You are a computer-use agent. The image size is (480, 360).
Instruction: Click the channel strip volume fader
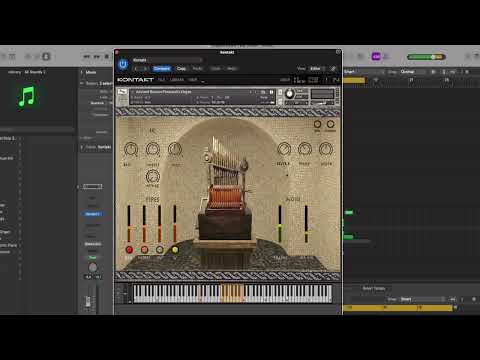[88, 301]
